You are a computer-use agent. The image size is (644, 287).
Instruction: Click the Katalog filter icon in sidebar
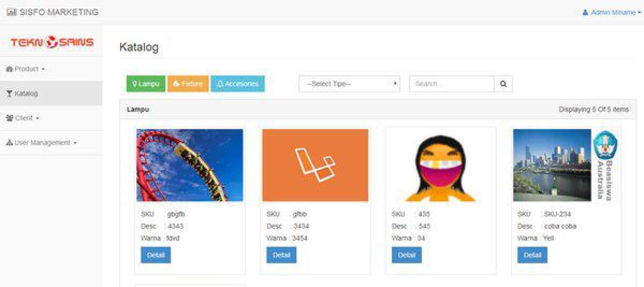pyautogui.click(x=9, y=94)
